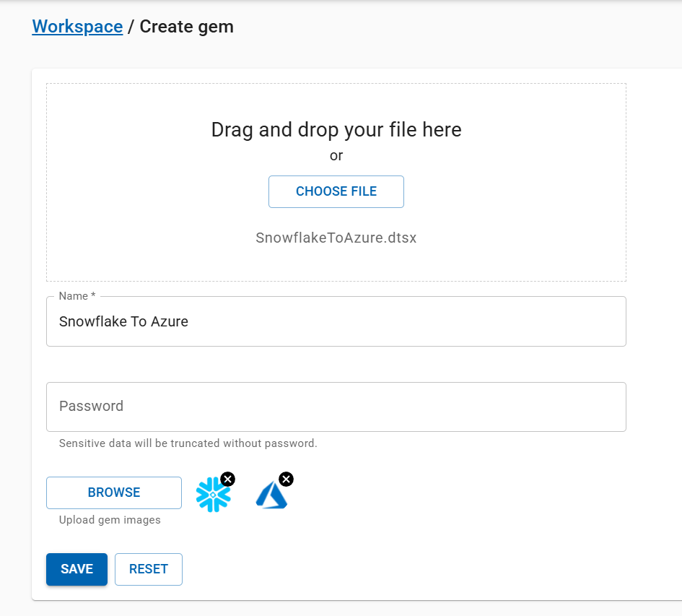The width and height of the screenshot is (682, 616).
Task: Click BROWSE to upload gem images
Action: pyautogui.click(x=114, y=493)
